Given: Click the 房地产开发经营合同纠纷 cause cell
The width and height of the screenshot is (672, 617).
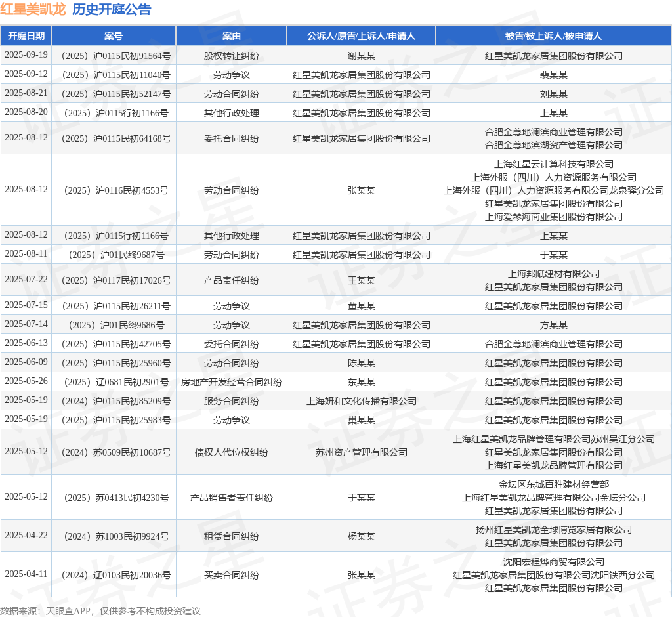Looking at the screenshot, I should coord(232,382).
